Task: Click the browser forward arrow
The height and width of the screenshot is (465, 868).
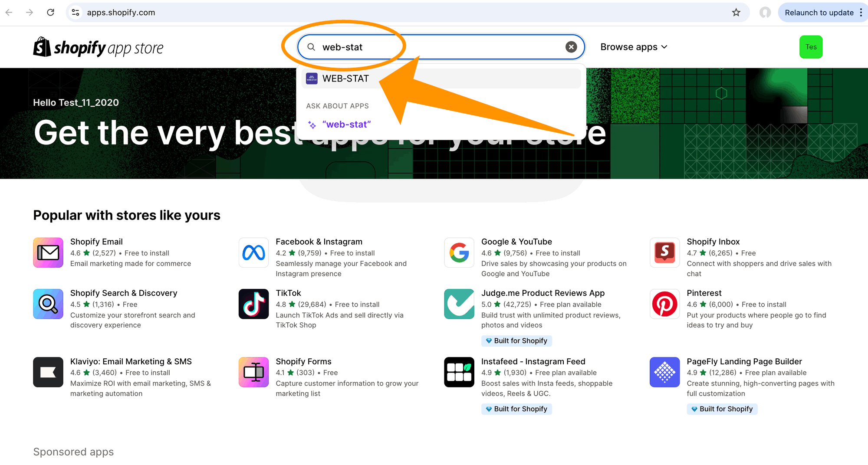Action: coord(30,13)
